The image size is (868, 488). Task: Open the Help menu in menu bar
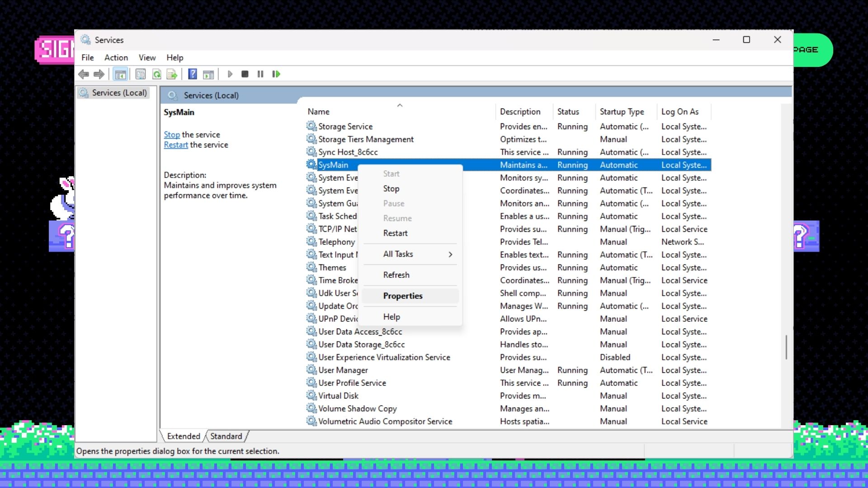click(175, 57)
